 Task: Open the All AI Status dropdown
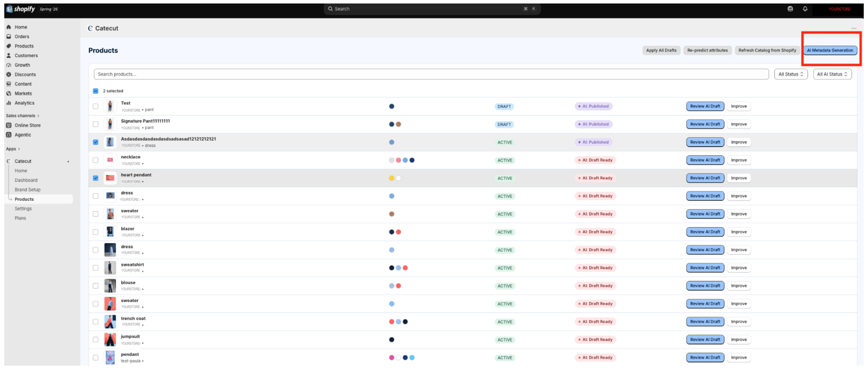pos(832,74)
